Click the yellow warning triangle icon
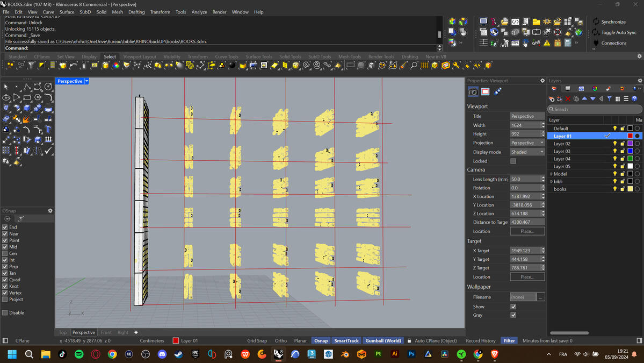 coord(547,43)
